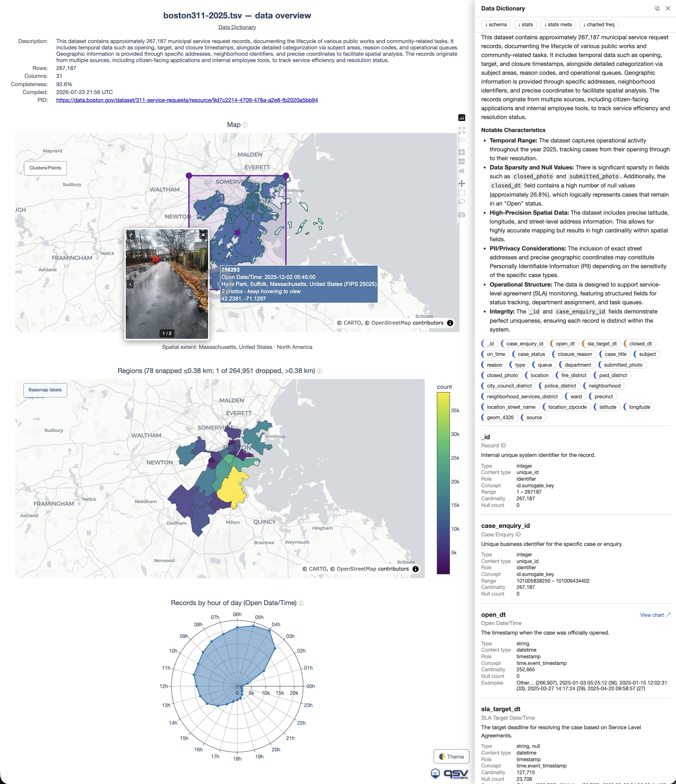Click info icon beside Records by hour title

coord(301,603)
